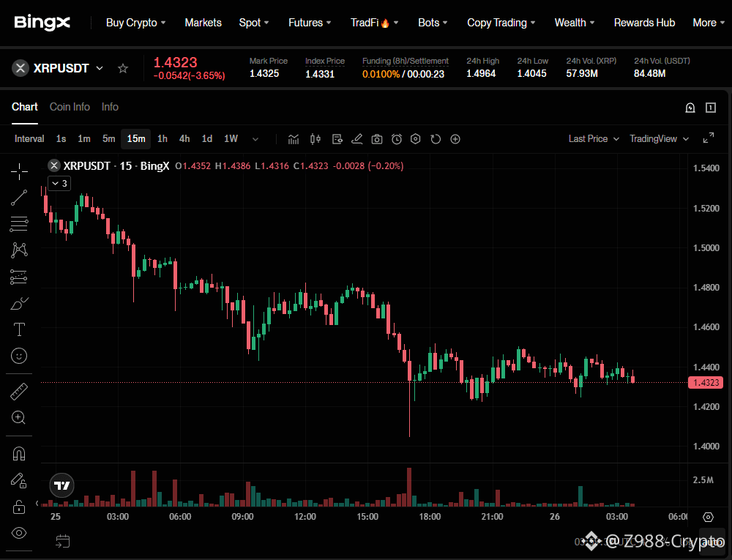Open the alert bell icon near Chart tabs
The width and height of the screenshot is (732, 560).
click(x=690, y=108)
